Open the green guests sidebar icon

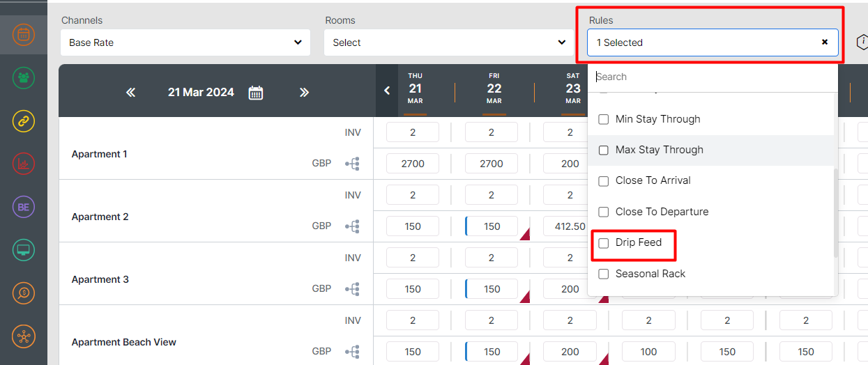(24, 77)
